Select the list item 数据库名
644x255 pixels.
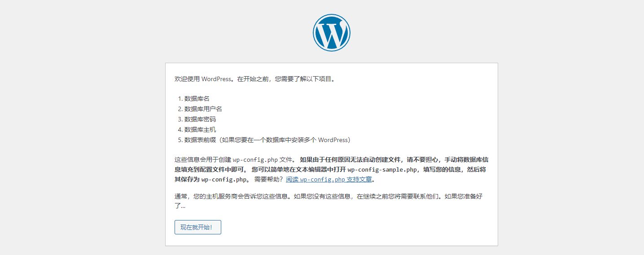[x=197, y=99]
